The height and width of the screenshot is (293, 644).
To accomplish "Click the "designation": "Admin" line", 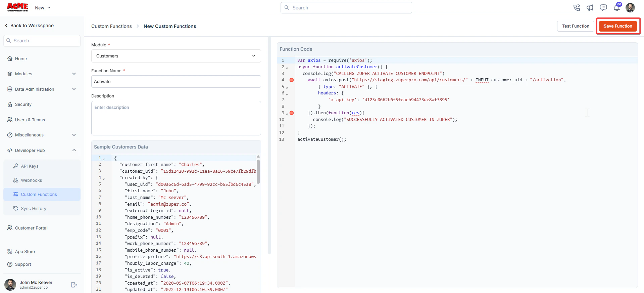I will point(154,224).
